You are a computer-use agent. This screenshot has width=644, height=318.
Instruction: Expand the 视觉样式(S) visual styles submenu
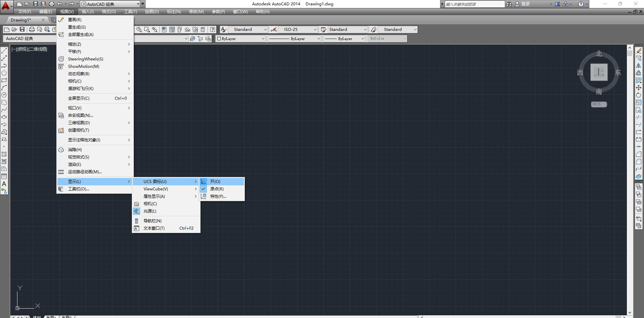click(95, 157)
